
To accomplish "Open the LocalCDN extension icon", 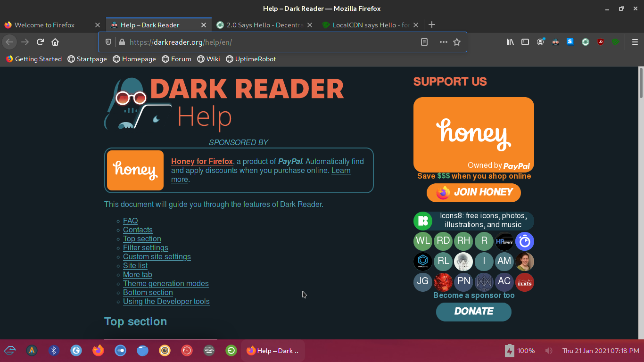I will (615, 42).
